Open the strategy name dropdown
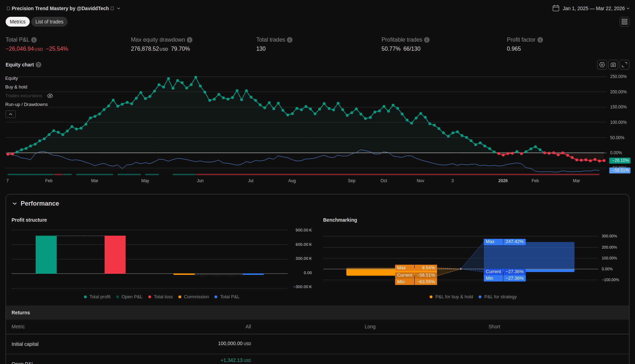Screen dimensions: 635x364 click(119, 8)
